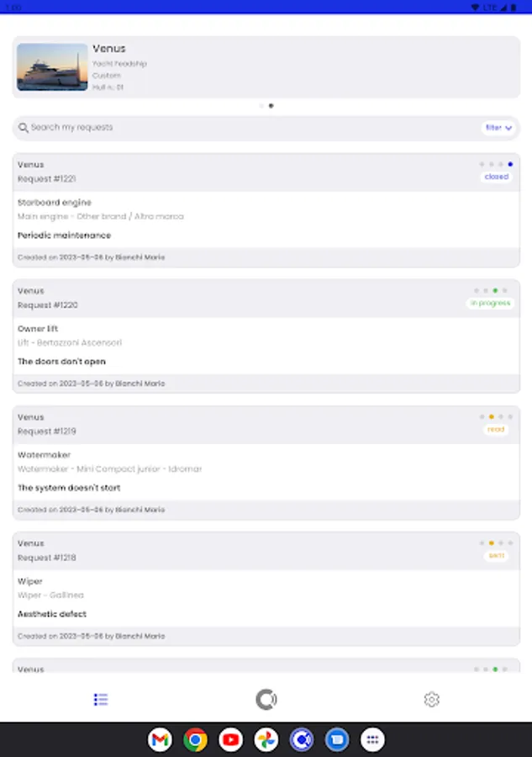Tap the second carousel page dot
Image resolution: width=532 pixels, height=757 pixels.
pos(271,106)
